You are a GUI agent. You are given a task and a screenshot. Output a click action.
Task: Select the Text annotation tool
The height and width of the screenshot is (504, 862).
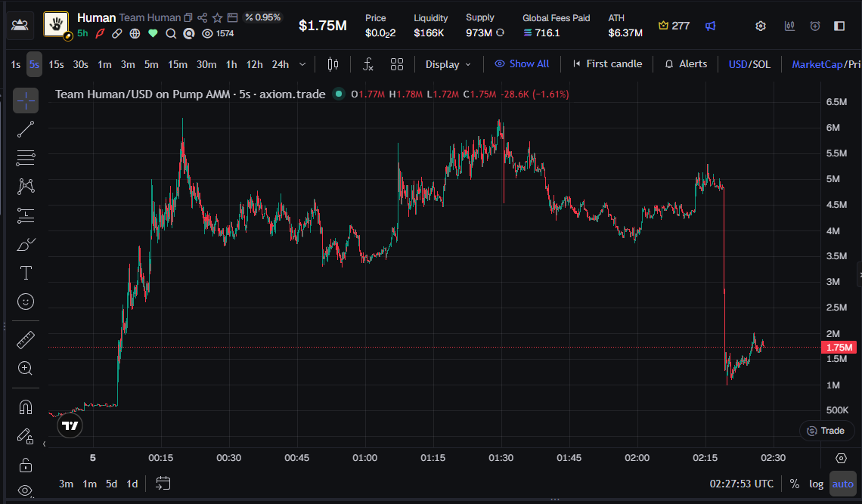point(26,273)
